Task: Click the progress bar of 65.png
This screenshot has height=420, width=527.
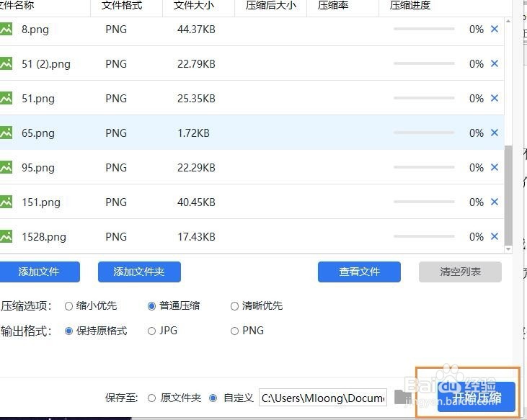Action: (424, 133)
